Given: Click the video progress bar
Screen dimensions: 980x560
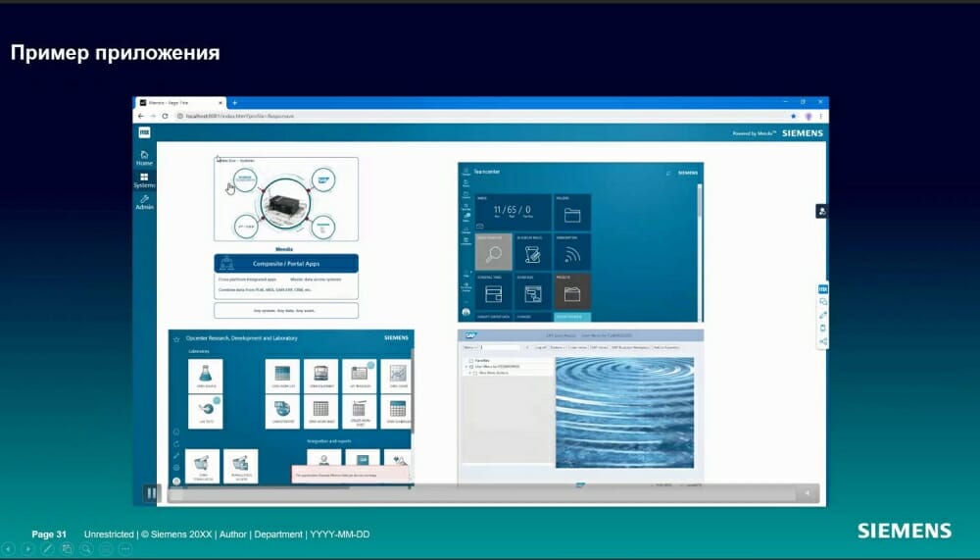Looking at the screenshot, I should pos(482,493).
